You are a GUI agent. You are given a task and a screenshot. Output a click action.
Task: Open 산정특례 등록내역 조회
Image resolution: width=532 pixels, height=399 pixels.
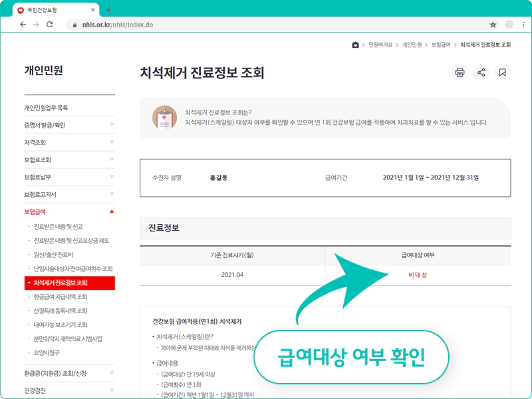[x=61, y=311]
